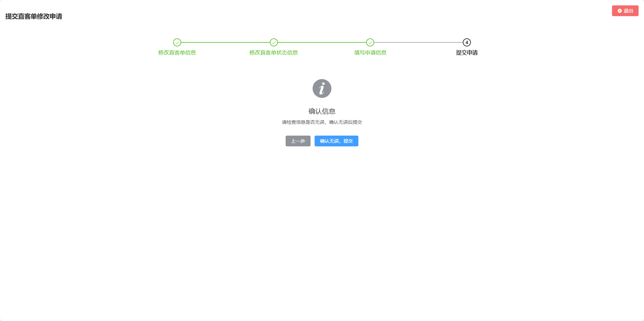
Task: Select the 修改直客单状态信息 step label
Action: pos(273,52)
